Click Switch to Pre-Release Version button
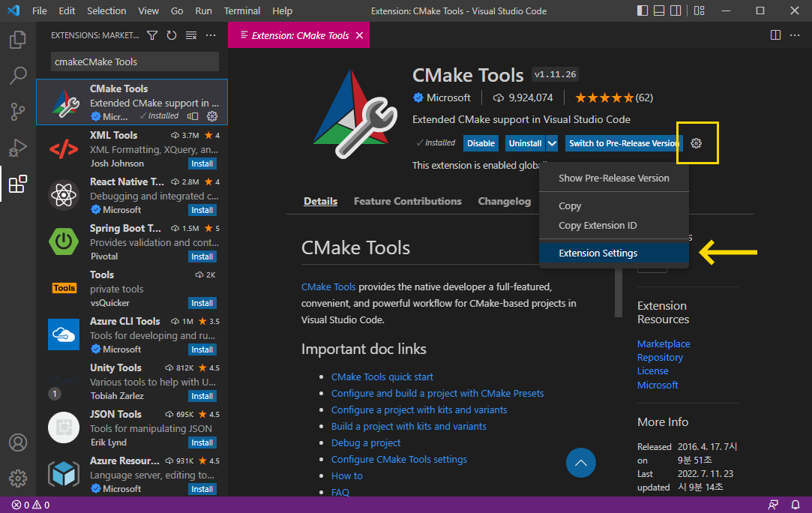812x513 pixels. tap(624, 143)
